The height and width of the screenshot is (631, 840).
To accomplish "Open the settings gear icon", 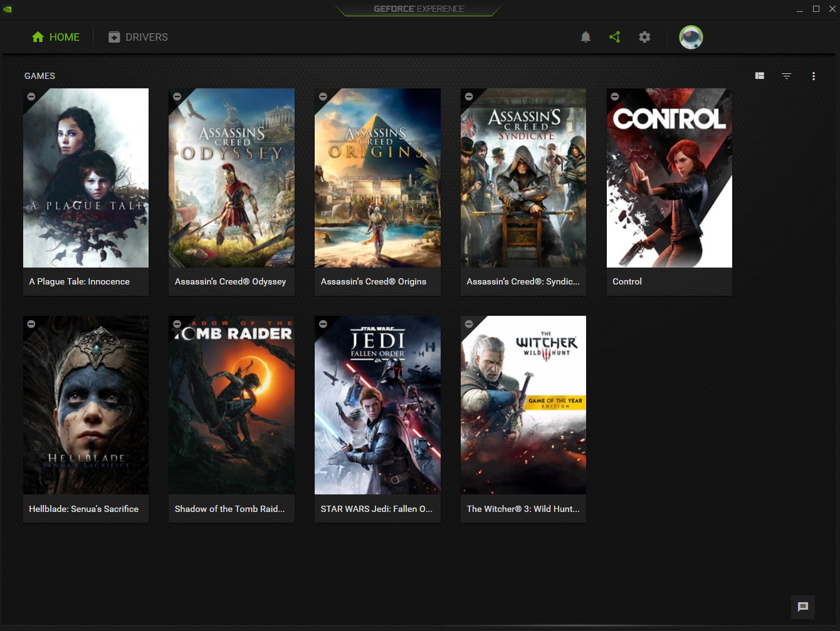I will pos(644,37).
